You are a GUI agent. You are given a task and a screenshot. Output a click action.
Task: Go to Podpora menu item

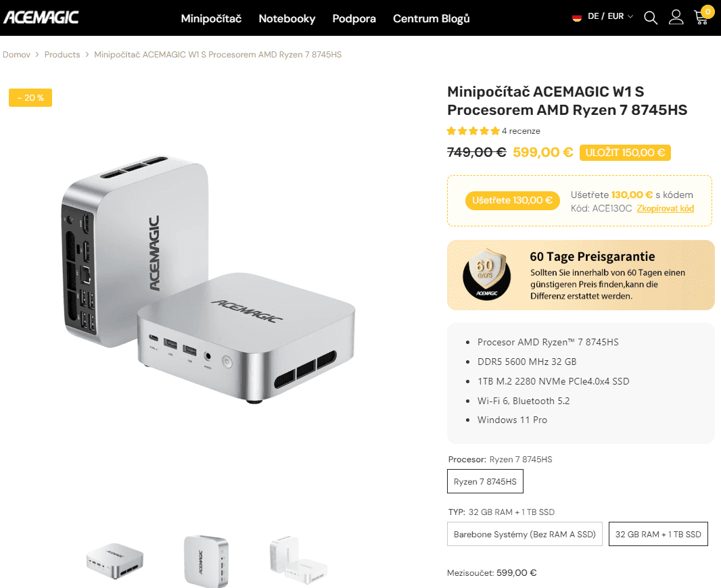354,18
